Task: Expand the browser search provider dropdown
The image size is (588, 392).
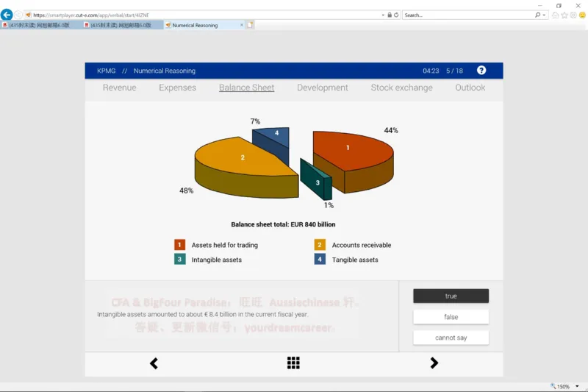Action: point(545,15)
